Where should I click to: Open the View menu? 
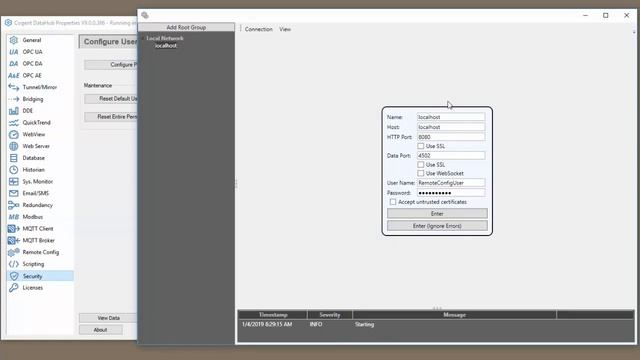coord(285,29)
